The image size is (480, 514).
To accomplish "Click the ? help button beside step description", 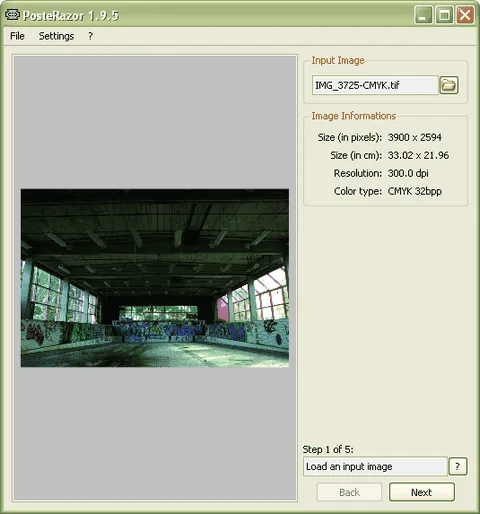I will (x=458, y=466).
